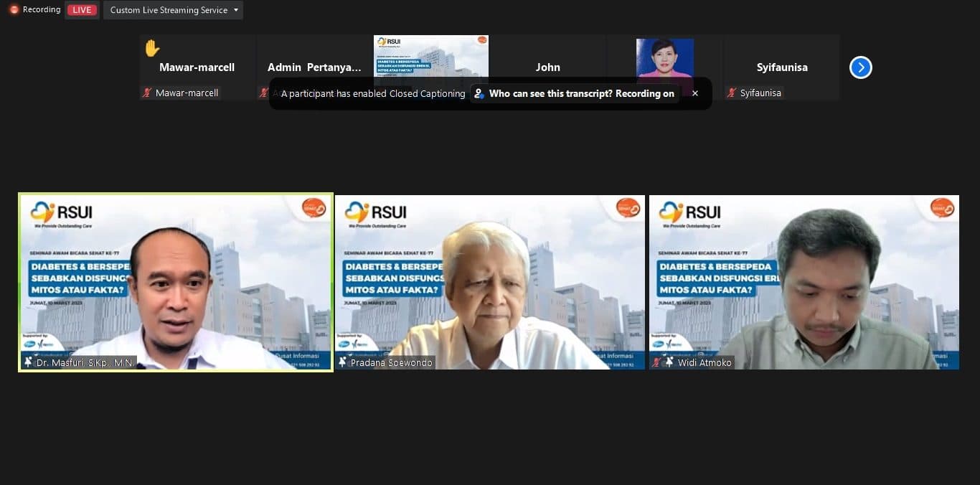Click the "Widi Atmoko" name label

pos(705,363)
